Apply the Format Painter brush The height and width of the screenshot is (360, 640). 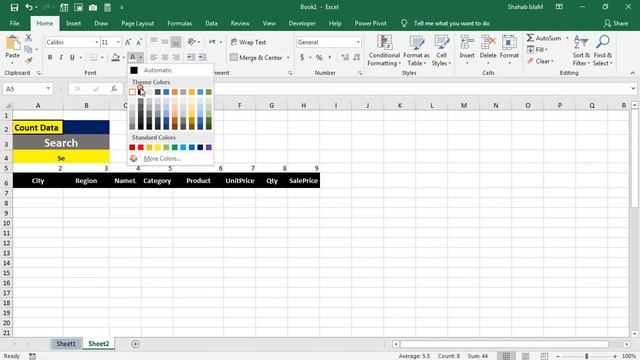tap(28, 60)
